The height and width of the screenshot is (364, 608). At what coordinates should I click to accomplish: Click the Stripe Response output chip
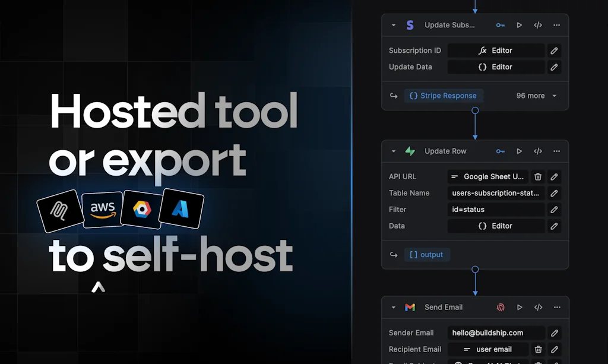(444, 96)
